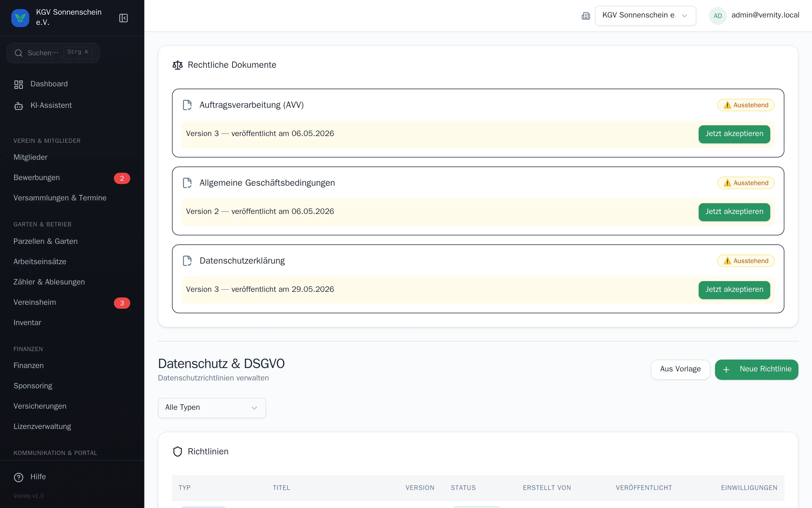Click the green Vernity leaf logo
This screenshot has width=812, height=508.
point(20,18)
